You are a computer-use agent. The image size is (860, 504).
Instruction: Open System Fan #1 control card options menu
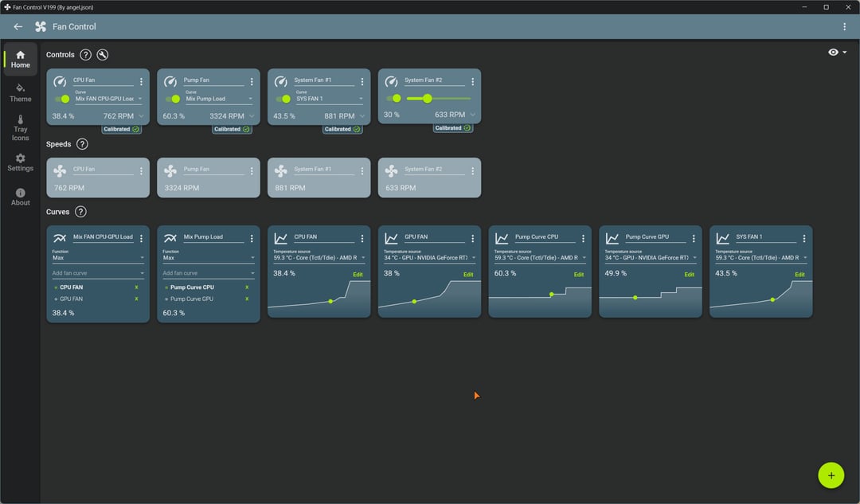(x=362, y=82)
